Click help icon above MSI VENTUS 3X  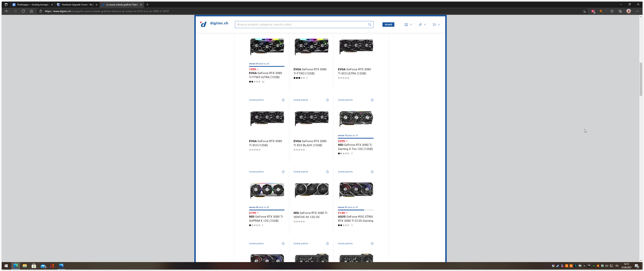tap(327, 172)
